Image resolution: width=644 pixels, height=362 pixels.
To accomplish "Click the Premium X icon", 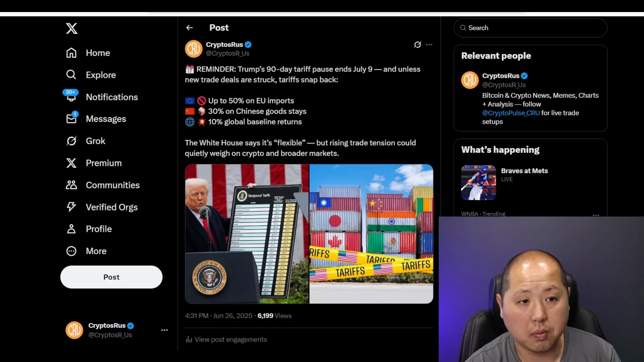I will (71, 163).
